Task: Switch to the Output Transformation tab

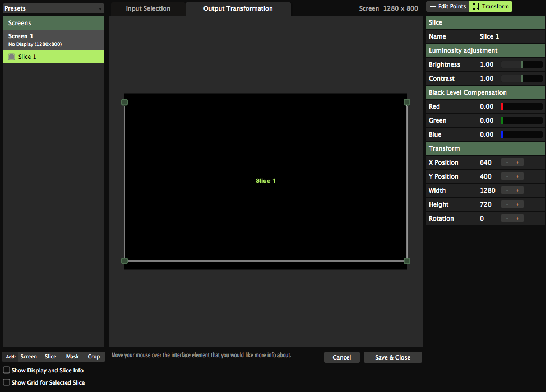Action: tap(238, 9)
